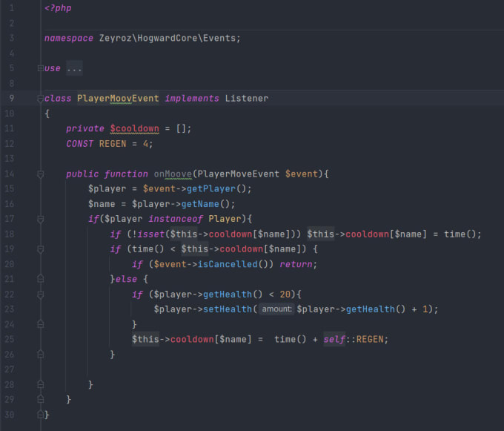Click the setHealth method call
The width and height of the screenshot is (504, 431).
coord(228,309)
